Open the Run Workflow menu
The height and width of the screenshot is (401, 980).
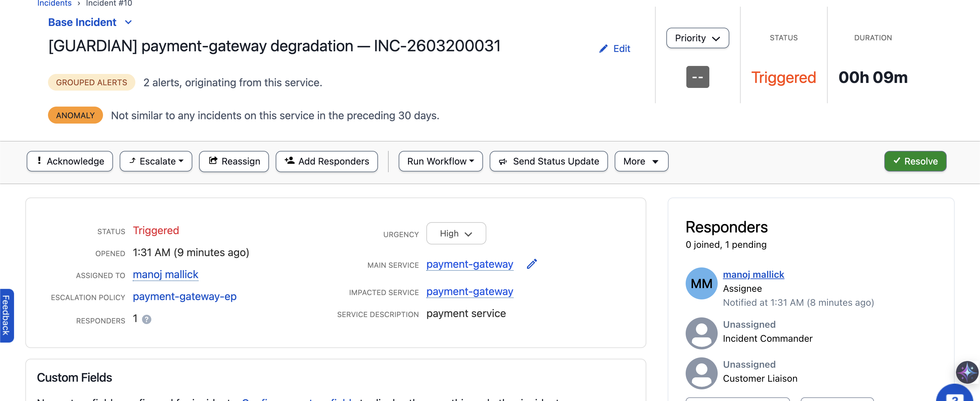[440, 161]
